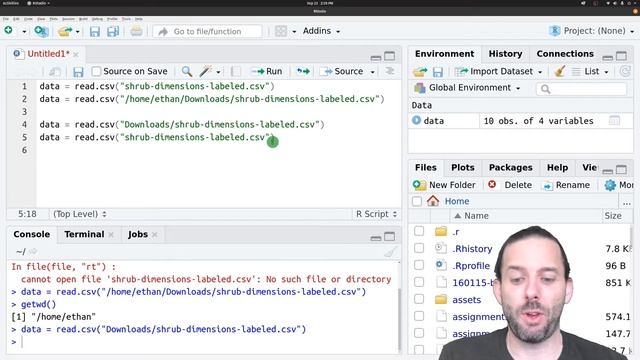Open the Help tab in the lower pane

pyautogui.click(x=557, y=168)
